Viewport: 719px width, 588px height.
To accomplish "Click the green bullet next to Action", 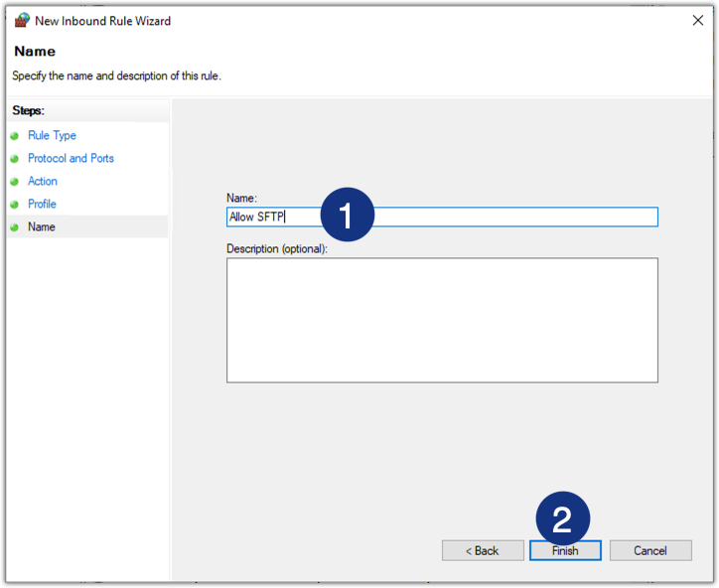I will pos(15,182).
